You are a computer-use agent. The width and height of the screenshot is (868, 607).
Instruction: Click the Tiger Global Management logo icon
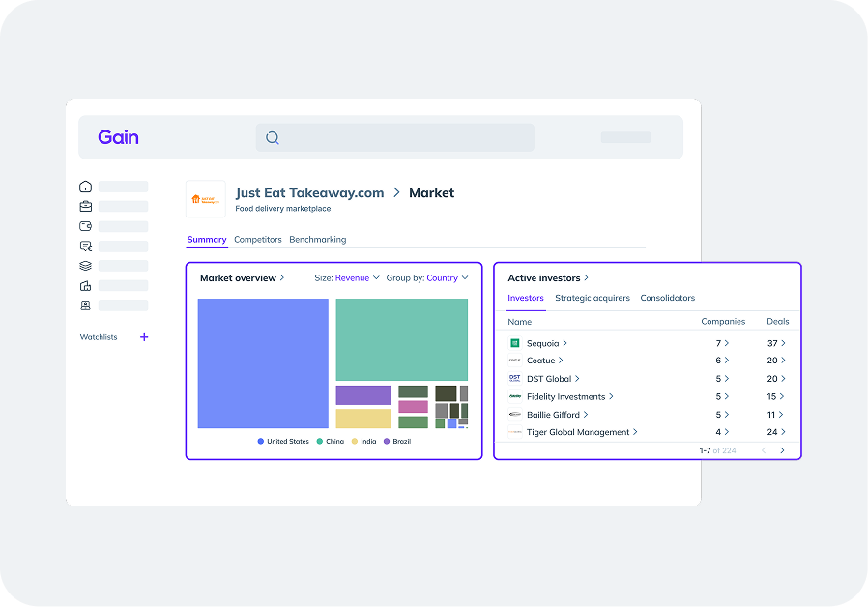[x=515, y=432]
